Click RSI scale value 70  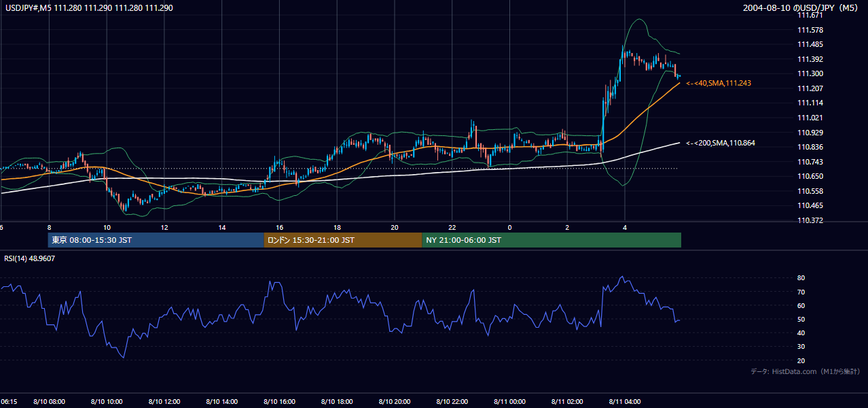coord(801,292)
